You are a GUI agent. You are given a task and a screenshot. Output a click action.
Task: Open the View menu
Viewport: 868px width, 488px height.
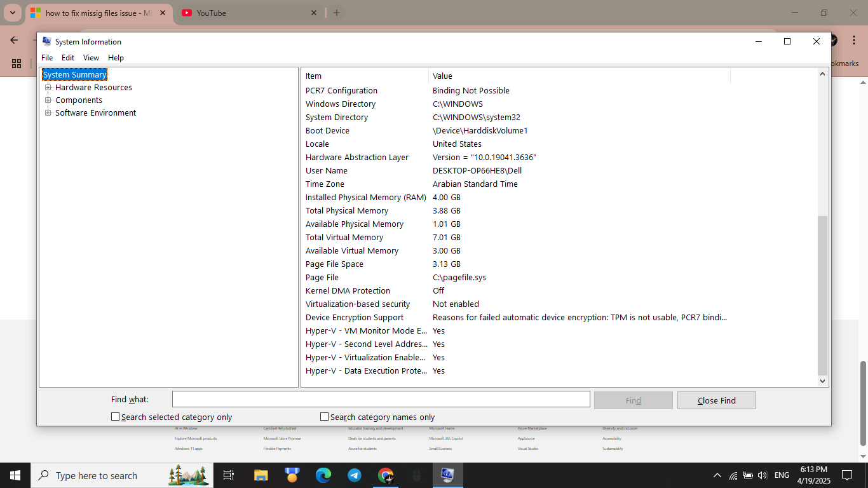coord(91,58)
